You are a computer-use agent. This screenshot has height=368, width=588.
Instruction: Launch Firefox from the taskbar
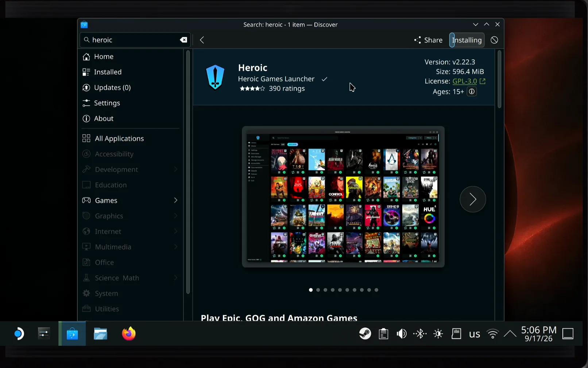[128, 334]
